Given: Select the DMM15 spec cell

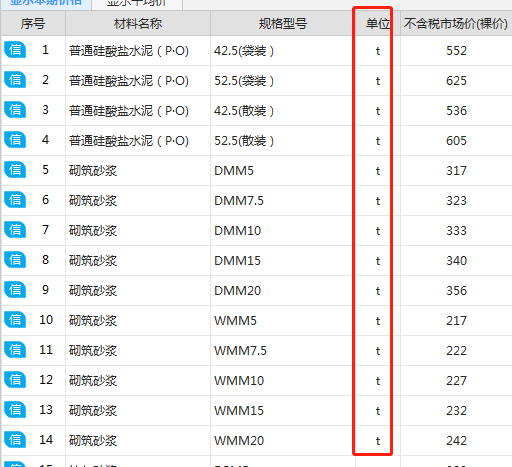Looking at the screenshot, I should [283, 261].
